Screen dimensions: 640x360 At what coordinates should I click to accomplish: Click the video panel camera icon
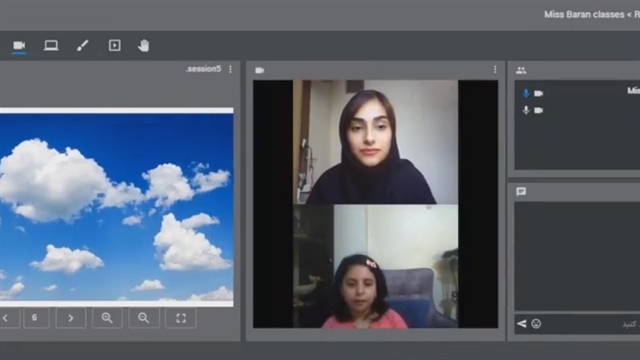[x=260, y=70]
